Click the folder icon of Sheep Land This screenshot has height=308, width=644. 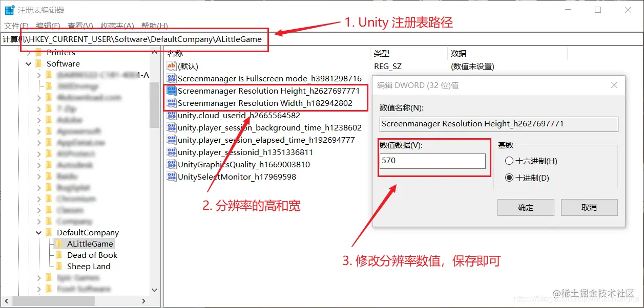tap(60, 266)
